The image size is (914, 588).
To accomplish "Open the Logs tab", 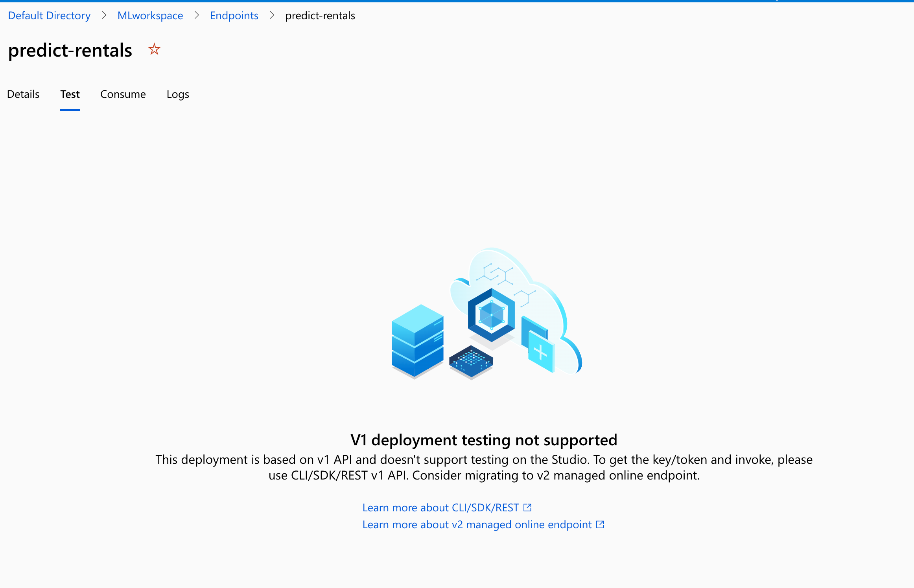I will pos(177,94).
